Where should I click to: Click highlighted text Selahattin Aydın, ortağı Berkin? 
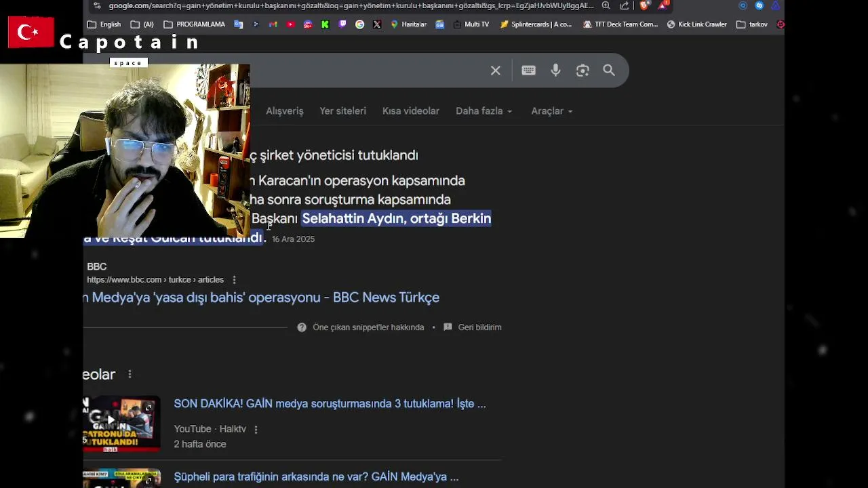click(x=396, y=218)
